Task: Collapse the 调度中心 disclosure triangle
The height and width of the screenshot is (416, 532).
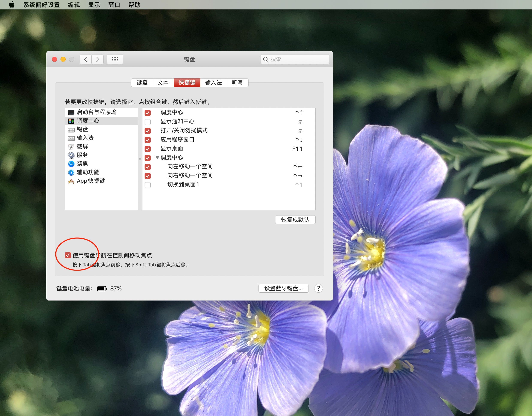Action: coord(157,157)
